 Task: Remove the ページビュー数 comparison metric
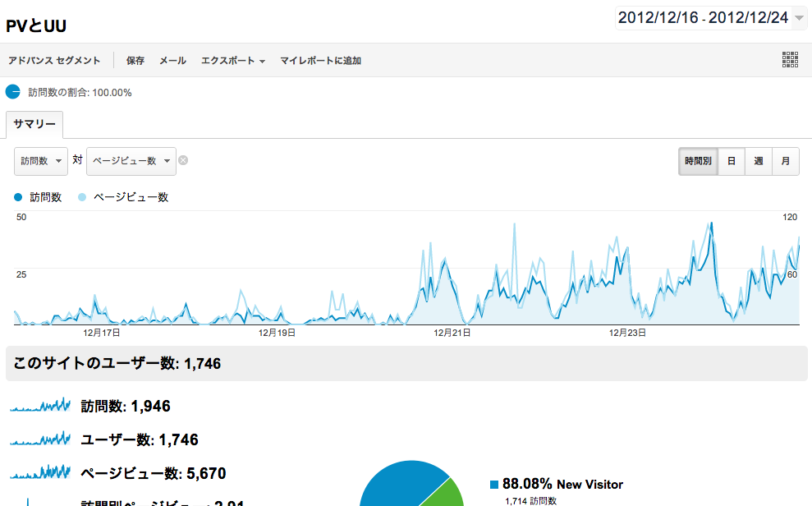click(x=183, y=160)
